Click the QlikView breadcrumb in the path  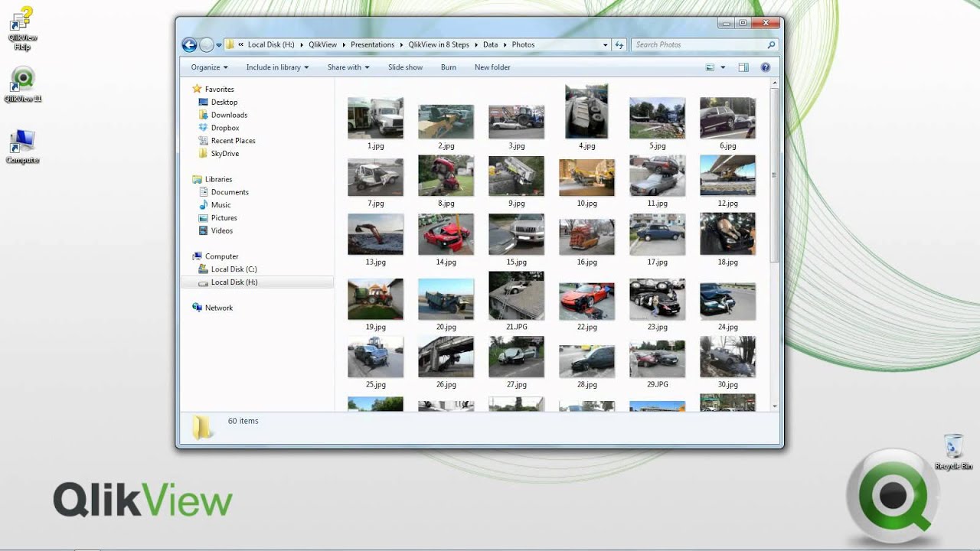(x=322, y=44)
